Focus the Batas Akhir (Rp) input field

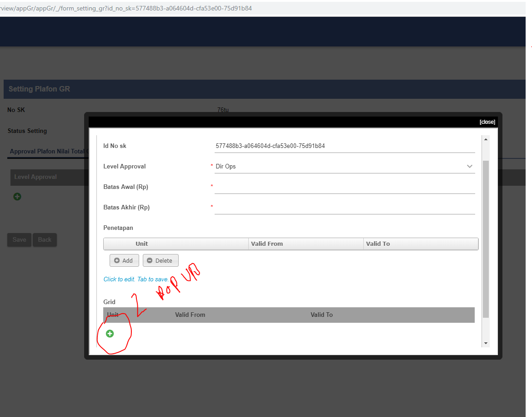(x=344, y=208)
